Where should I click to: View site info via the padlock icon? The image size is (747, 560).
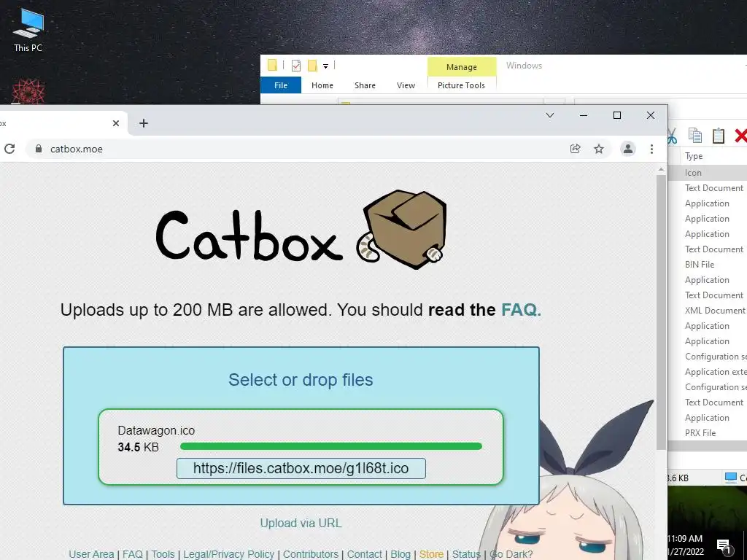(x=39, y=149)
